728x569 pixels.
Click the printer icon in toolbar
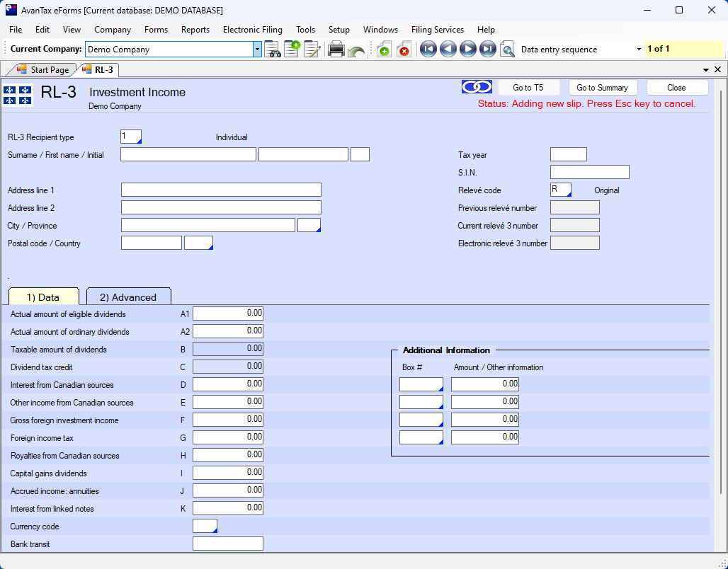point(336,50)
